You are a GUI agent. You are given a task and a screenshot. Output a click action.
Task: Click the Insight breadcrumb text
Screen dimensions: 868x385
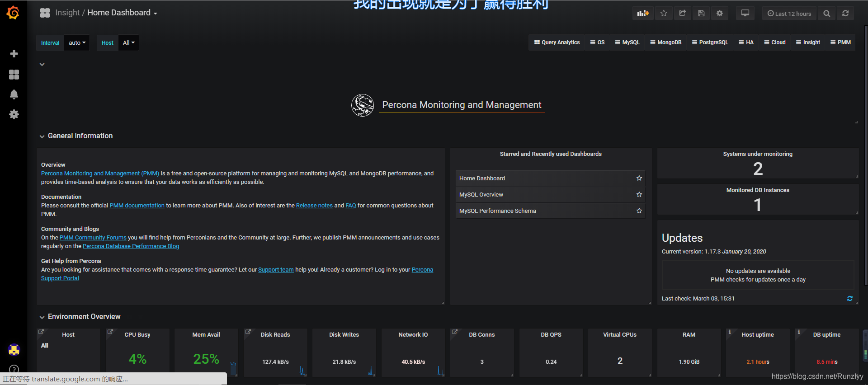pos(67,13)
